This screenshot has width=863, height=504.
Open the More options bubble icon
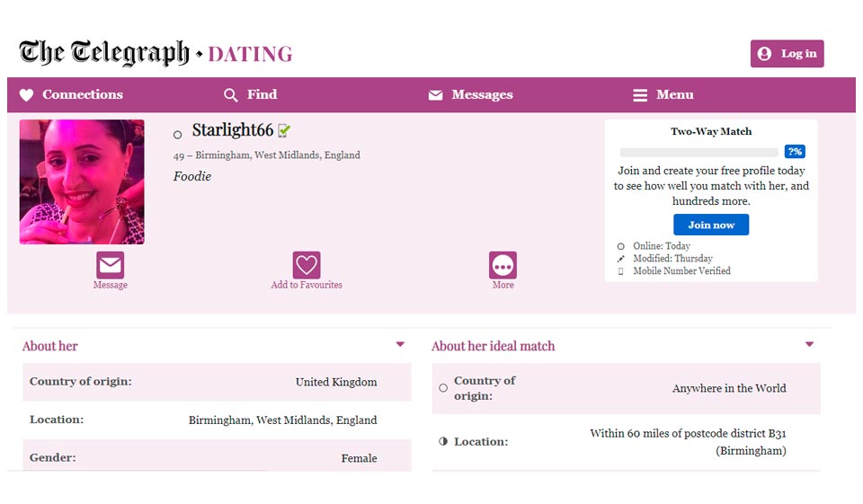[503, 265]
